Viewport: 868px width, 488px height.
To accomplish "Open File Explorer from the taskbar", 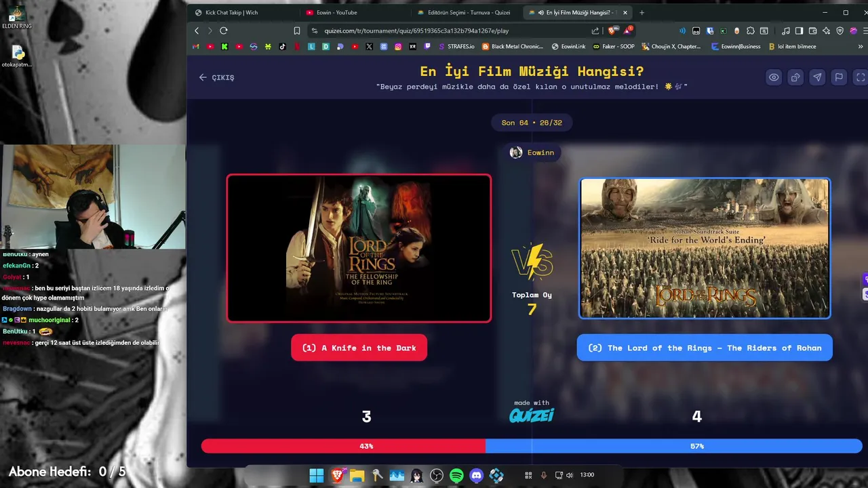I will pyautogui.click(x=357, y=476).
